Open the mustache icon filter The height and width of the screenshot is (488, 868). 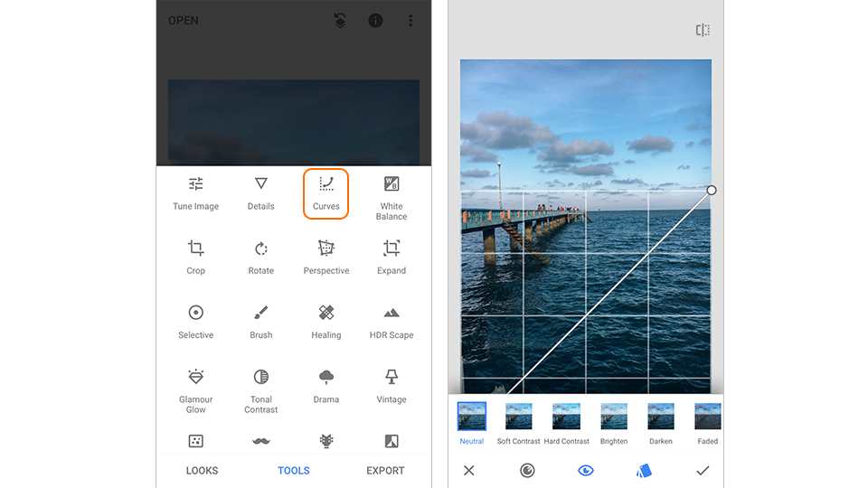260,441
